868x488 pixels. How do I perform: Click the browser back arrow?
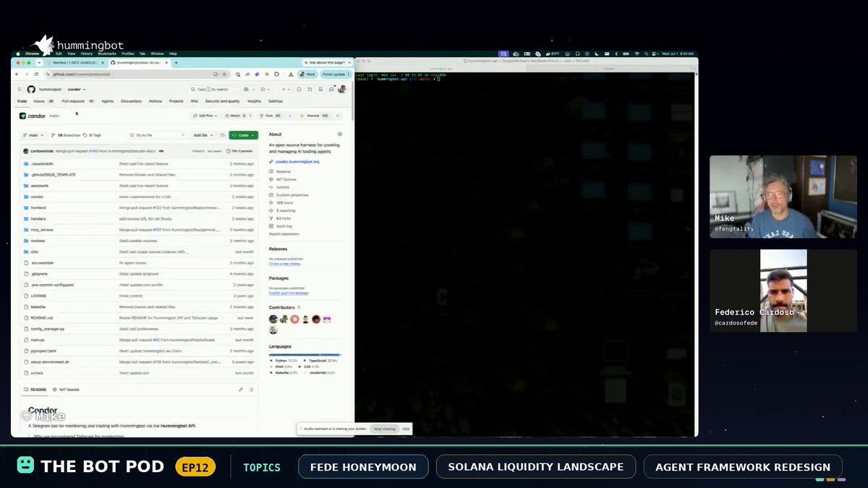coord(17,74)
